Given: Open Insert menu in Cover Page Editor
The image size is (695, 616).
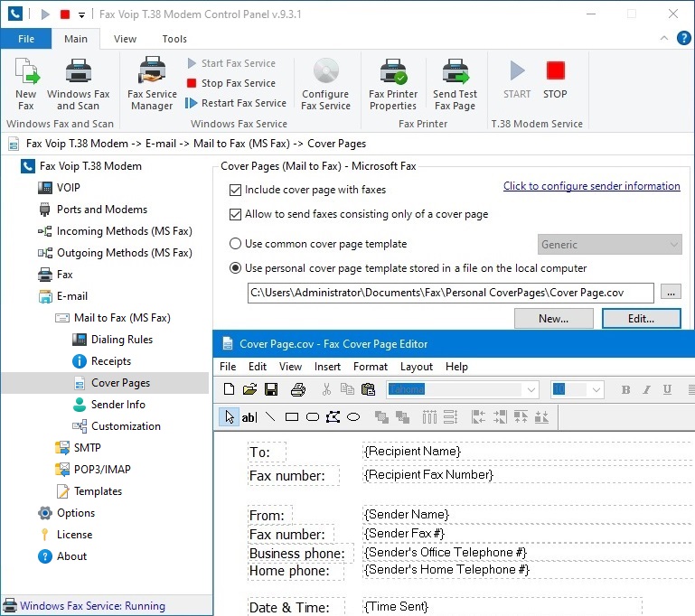Looking at the screenshot, I should 327,367.
